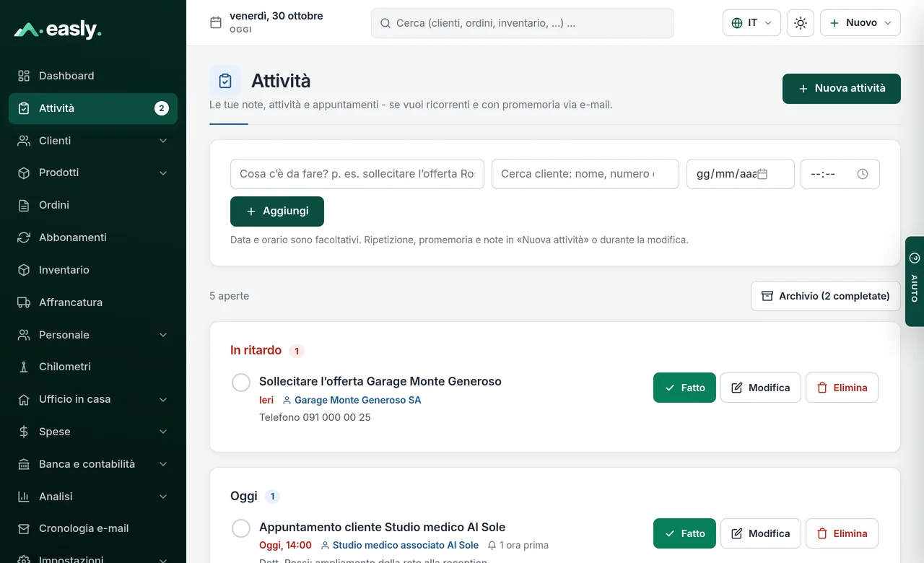
Task: Open the calendar picker in date field
Action: point(762,174)
